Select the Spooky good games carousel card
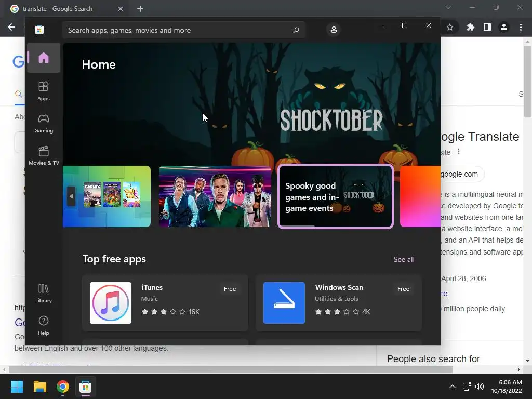Screen dimensions: 532x399 click(336, 196)
